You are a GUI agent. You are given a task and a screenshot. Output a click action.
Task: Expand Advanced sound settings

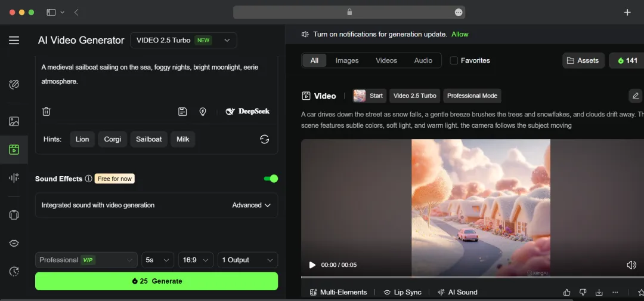click(252, 205)
